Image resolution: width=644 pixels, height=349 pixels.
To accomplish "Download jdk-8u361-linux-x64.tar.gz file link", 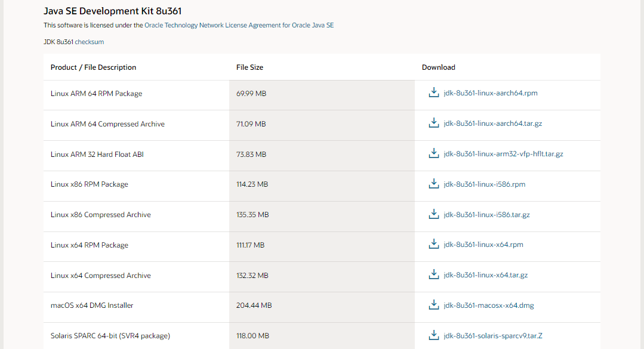I will tap(485, 274).
